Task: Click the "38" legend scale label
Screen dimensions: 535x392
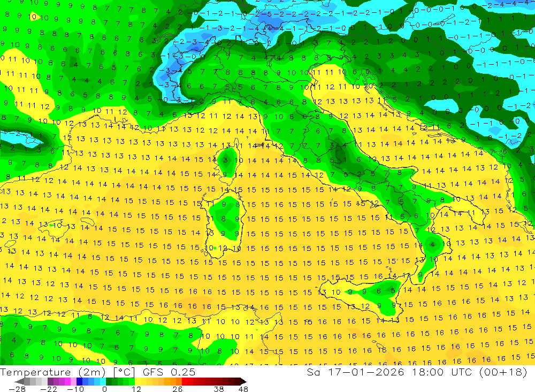Action: [x=219, y=389]
